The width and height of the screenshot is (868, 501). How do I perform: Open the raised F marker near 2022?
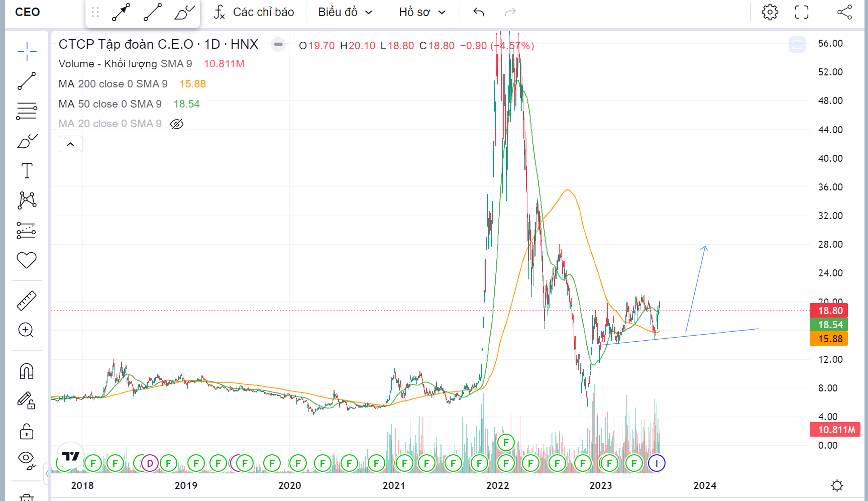coord(506,443)
